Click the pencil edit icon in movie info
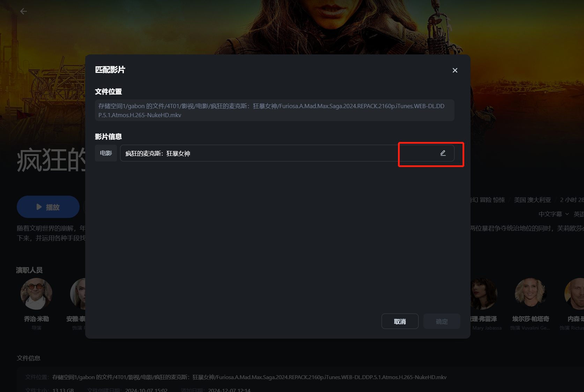This screenshot has width=584, height=392. 443,153
